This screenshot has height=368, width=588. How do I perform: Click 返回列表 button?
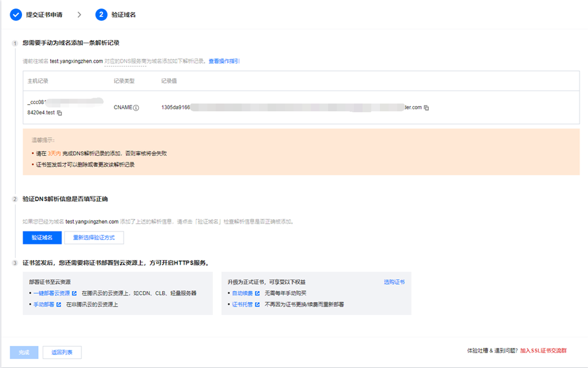pyautogui.click(x=62, y=352)
